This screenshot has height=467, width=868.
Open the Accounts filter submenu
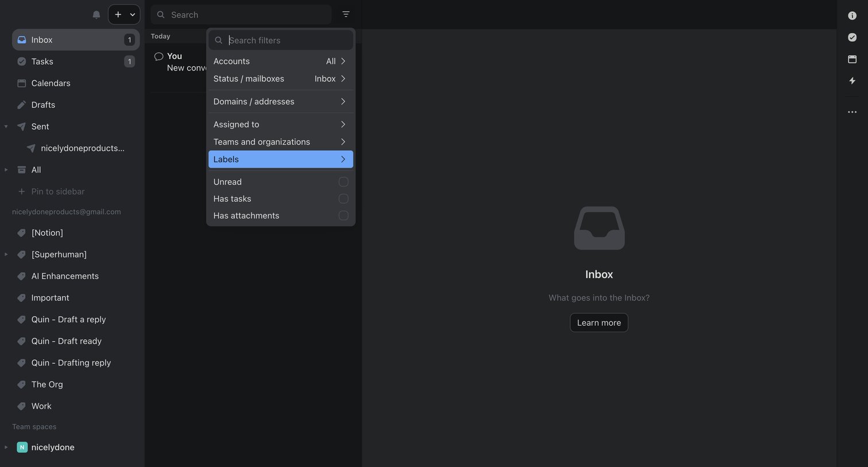pos(281,61)
